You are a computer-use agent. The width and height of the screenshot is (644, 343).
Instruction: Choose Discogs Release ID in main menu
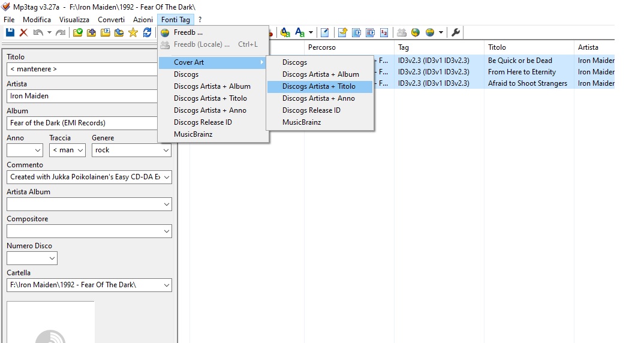pos(213,122)
